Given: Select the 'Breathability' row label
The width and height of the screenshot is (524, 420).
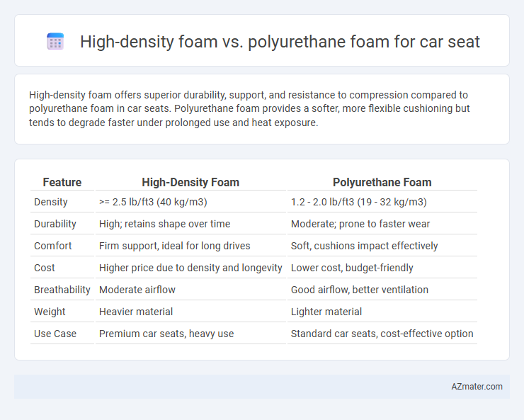Looking at the screenshot, I should (x=62, y=290).
